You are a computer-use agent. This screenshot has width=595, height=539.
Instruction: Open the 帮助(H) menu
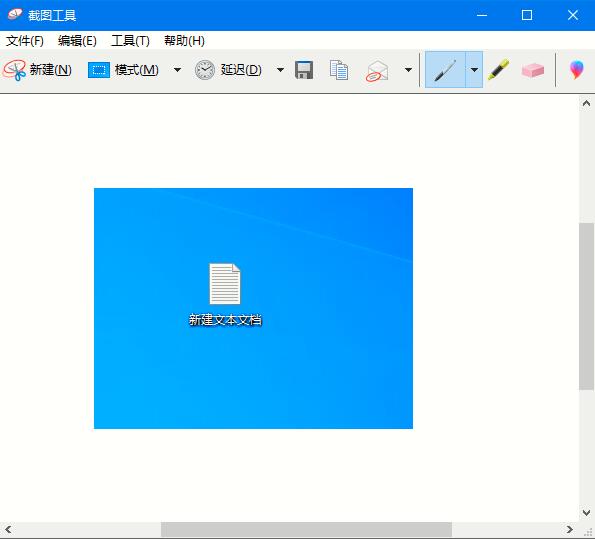(184, 41)
